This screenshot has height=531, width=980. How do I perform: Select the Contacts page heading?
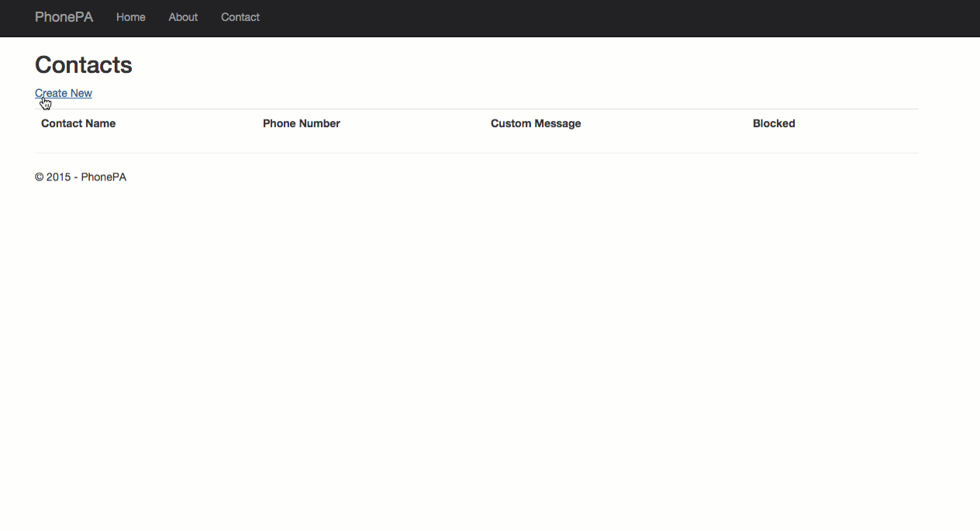click(84, 65)
